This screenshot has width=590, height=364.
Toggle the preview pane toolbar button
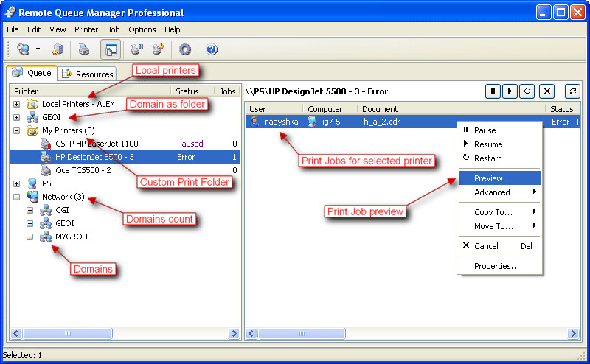point(111,49)
